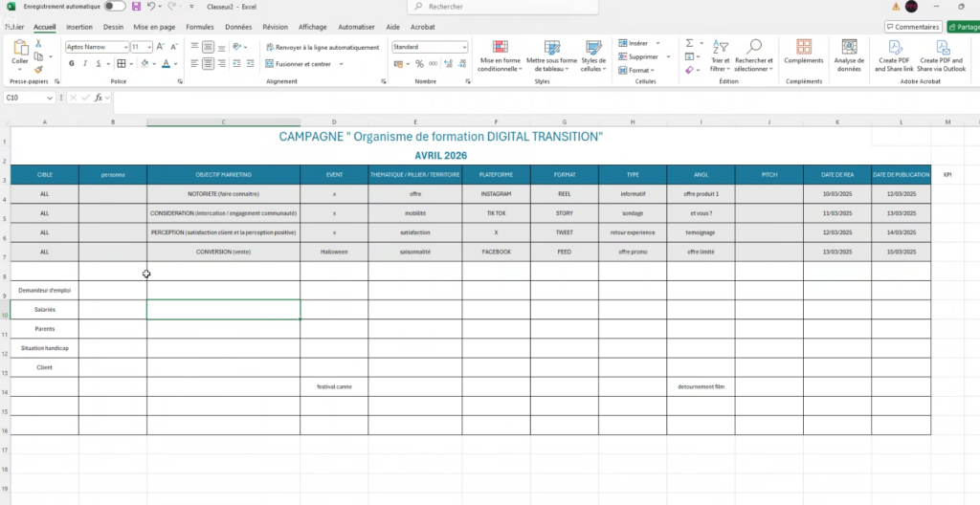
Task: Open Trier et filtrer menu
Action: coord(720,56)
